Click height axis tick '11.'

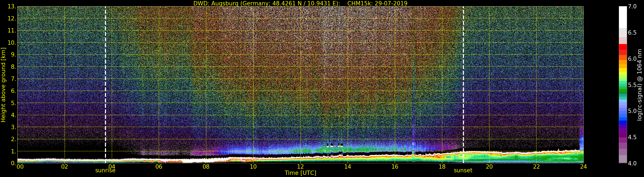click(12, 31)
